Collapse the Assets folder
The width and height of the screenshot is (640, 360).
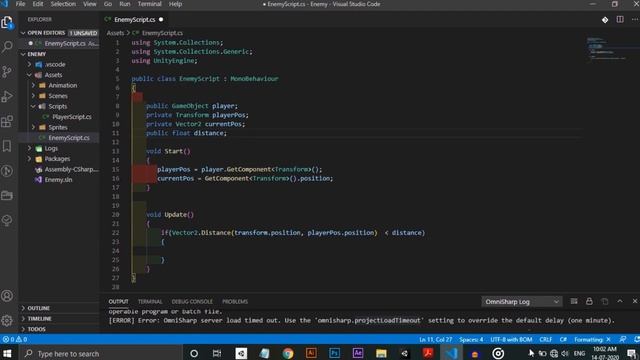(x=29, y=75)
